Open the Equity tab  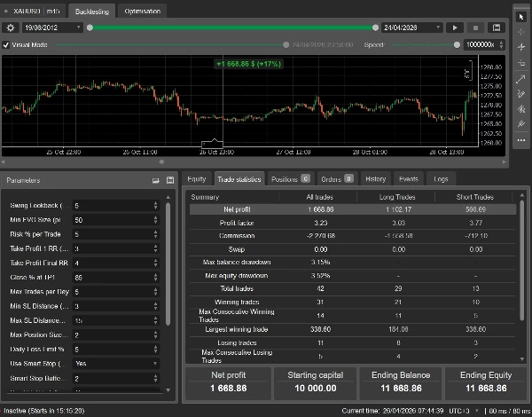point(197,179)
